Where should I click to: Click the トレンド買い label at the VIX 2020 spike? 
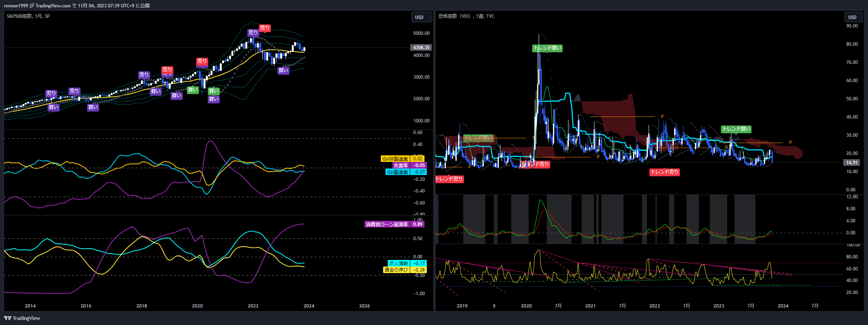(x=547, y=48)
